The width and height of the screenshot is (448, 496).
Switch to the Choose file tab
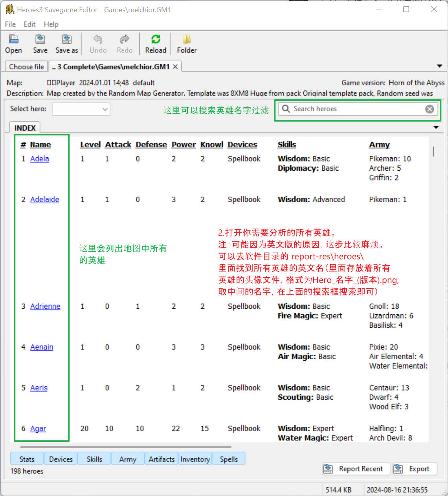click(26, 66)
